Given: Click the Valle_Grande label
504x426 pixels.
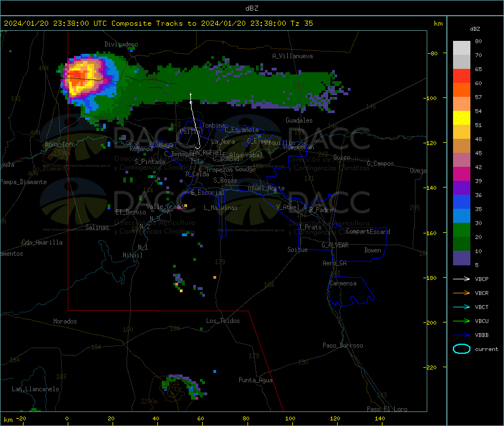Looking at the screenshot, I should click(166, 207).
